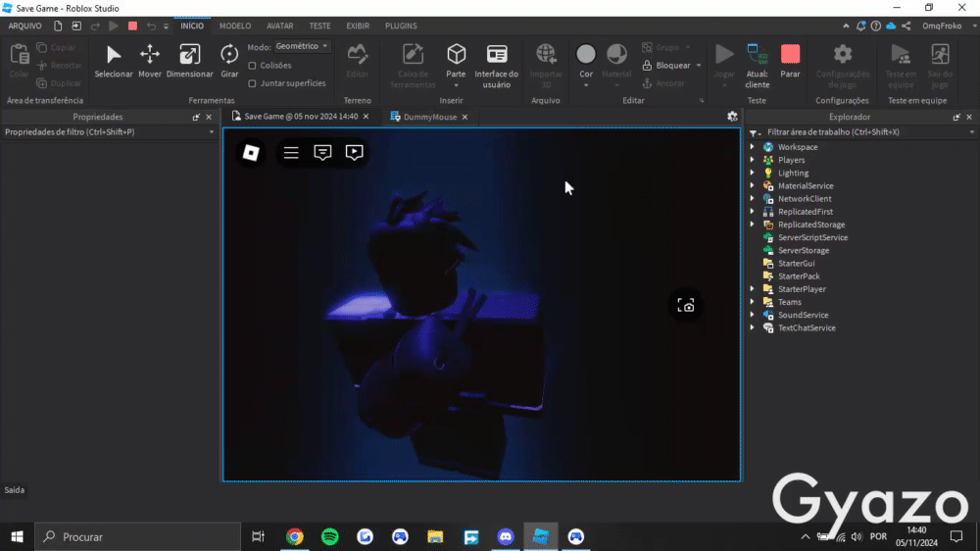
Task: Select the Mover tool icon
Action: click(150, 56)
